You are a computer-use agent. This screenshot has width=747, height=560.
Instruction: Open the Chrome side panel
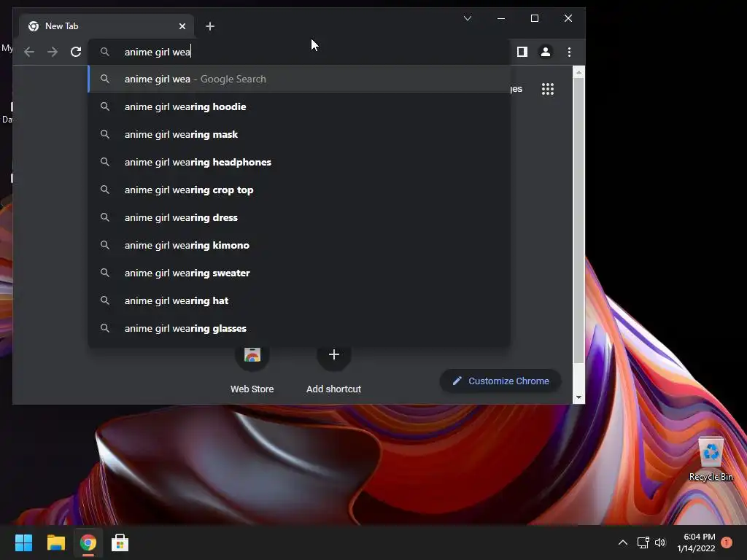522,52
